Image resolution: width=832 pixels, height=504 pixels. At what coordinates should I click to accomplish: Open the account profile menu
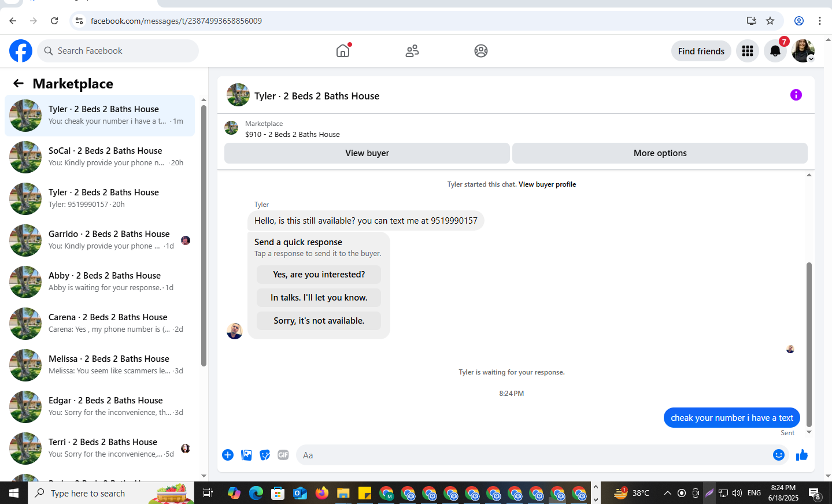tap(803, 51)
